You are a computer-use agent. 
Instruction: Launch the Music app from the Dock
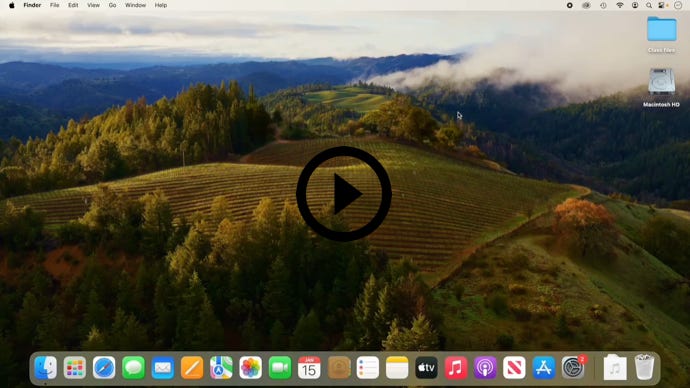pyautogui.click(x=456, y=367)
